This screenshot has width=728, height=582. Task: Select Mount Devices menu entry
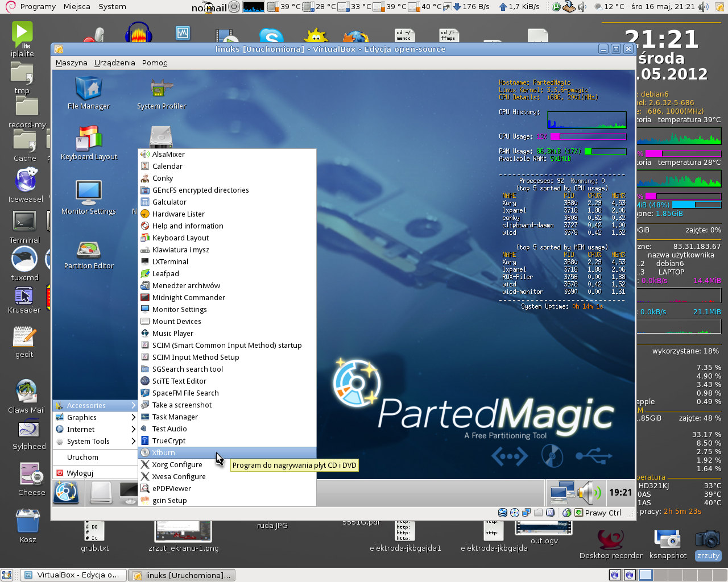(x=227, y=321)
